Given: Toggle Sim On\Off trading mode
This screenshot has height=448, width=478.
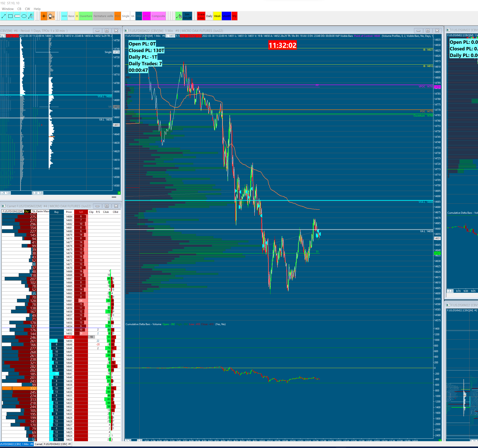Looking at the screenshot, I should pos(187,16).
